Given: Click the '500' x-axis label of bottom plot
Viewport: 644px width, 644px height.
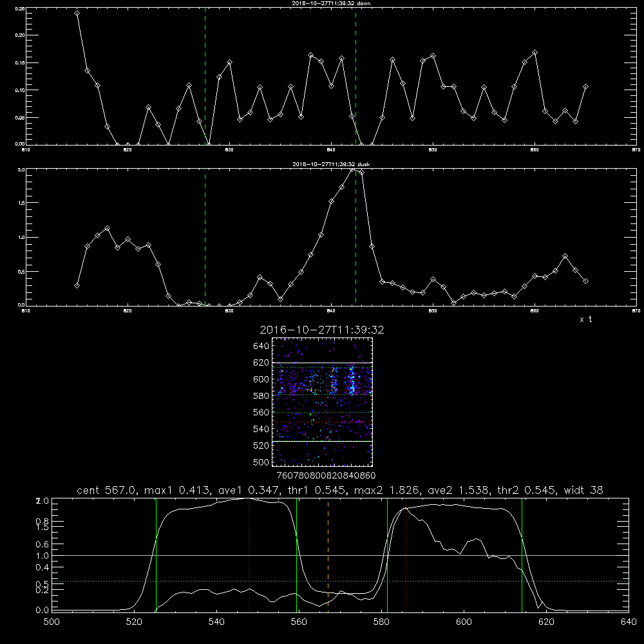Looking at the screenshot, I should 52,622.
